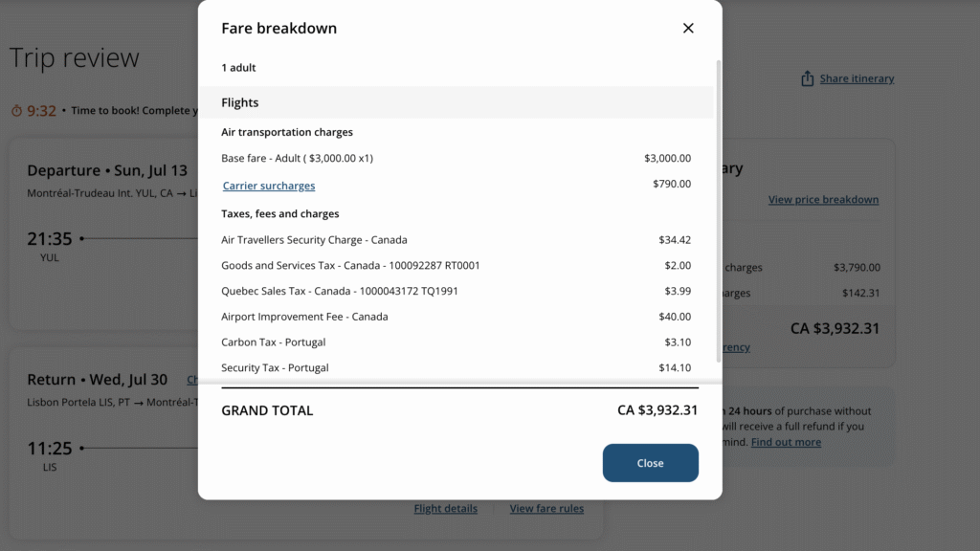Click the Flights section header bar
This screenshot has height=551, width=980.
click(456, 102)
